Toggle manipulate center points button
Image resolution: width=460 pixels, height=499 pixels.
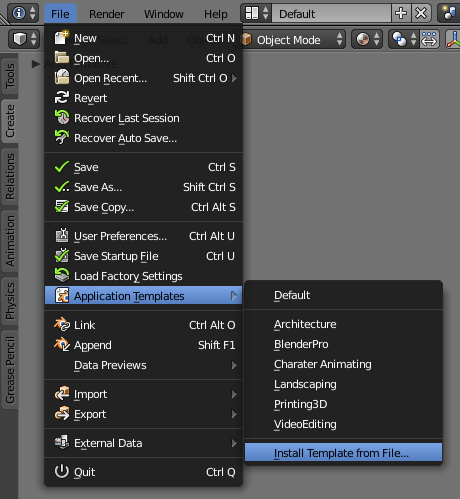tap(429, 39)
